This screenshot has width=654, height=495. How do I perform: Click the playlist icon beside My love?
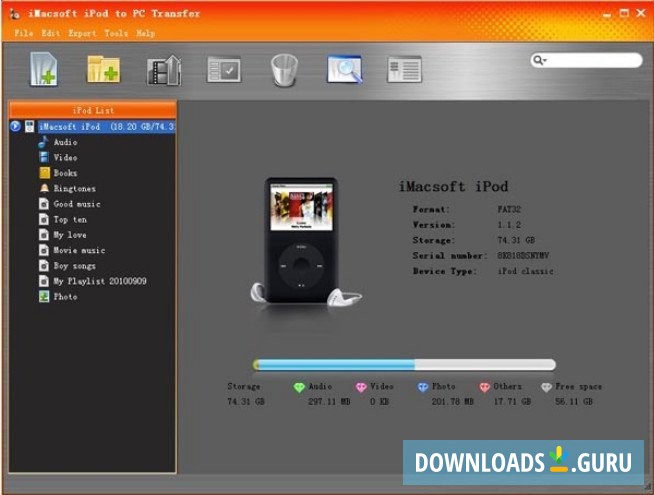tap(44, 235)
